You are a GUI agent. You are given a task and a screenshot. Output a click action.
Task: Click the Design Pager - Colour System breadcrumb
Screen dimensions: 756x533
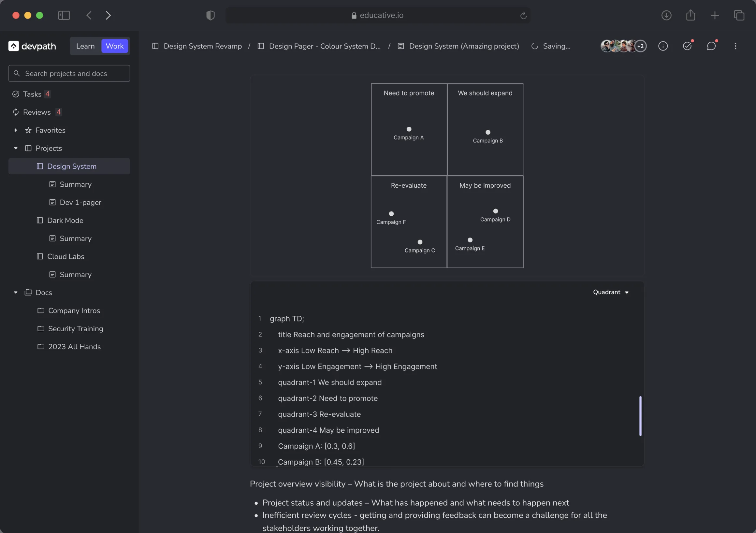click(325, 46)
